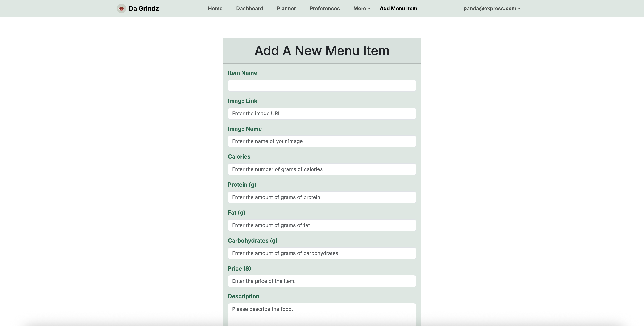This screenshot has width=644, height=326.
Task: Navigate to the Planner page
Action: pyautogui.click(x=286, y=9)
